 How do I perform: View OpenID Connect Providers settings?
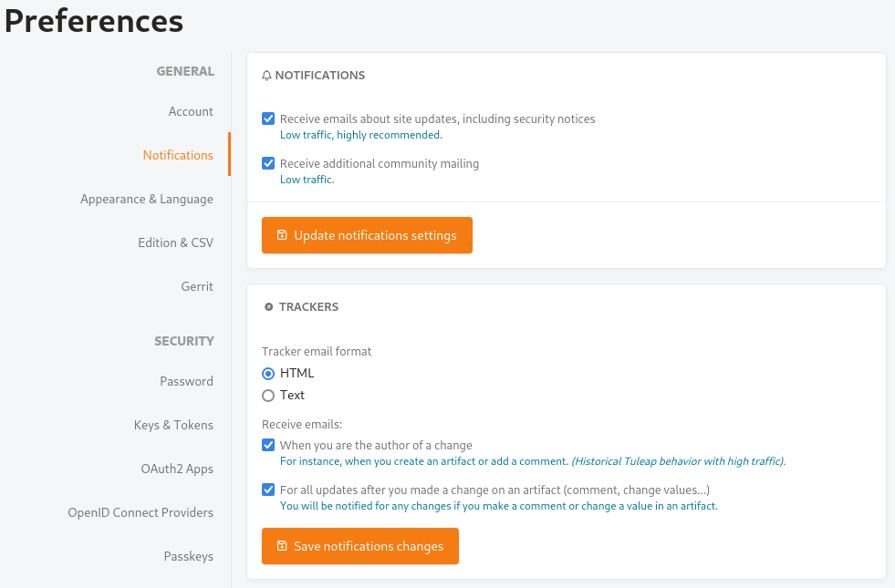140,512
